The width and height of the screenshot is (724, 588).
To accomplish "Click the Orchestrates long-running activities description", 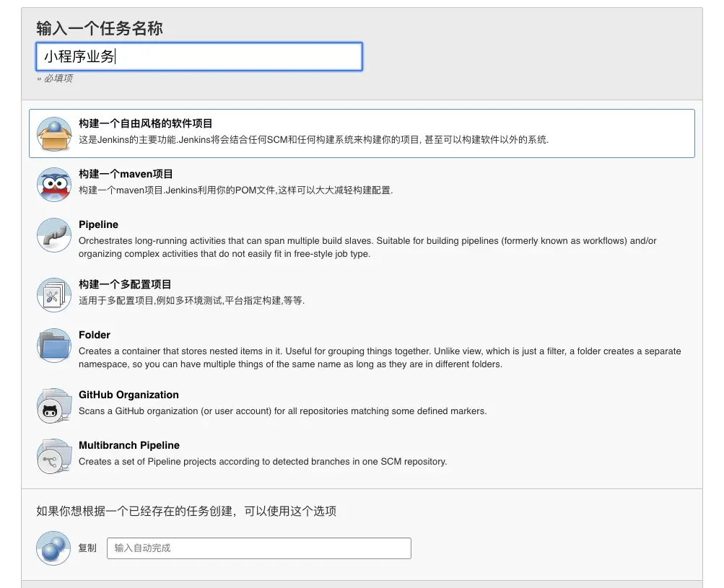I will [367, 247].
